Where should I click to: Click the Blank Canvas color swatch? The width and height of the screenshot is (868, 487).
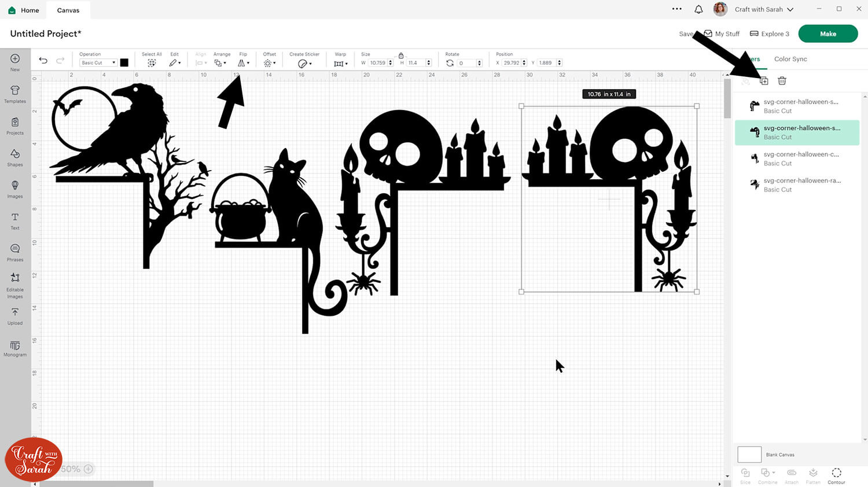[x=749, y=454]
